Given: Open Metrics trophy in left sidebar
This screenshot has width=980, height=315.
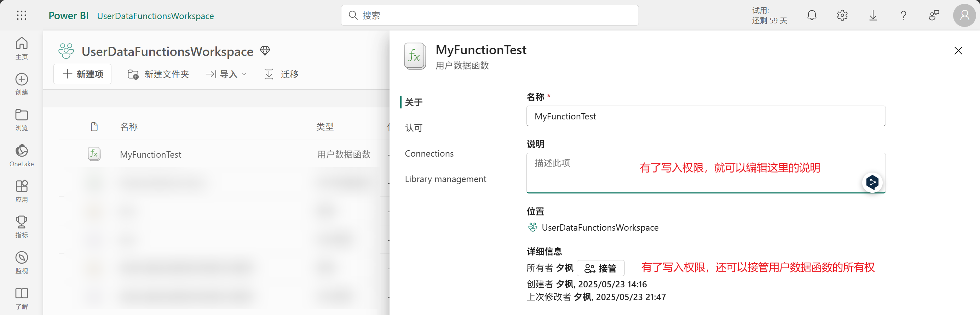Looking at the screenshot, I should [x=22, y=227].
